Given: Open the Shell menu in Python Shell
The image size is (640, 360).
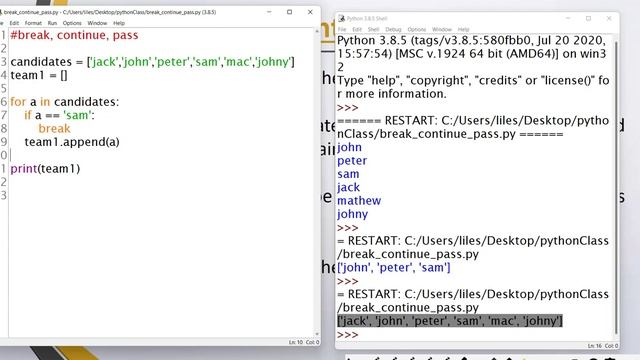Looking at the screenshot, I should point(373,29).
